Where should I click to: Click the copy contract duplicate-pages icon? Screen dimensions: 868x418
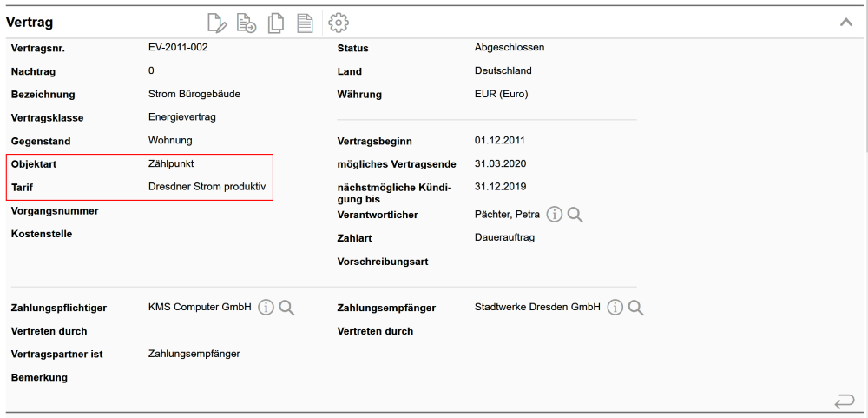[x=276, y=23]
